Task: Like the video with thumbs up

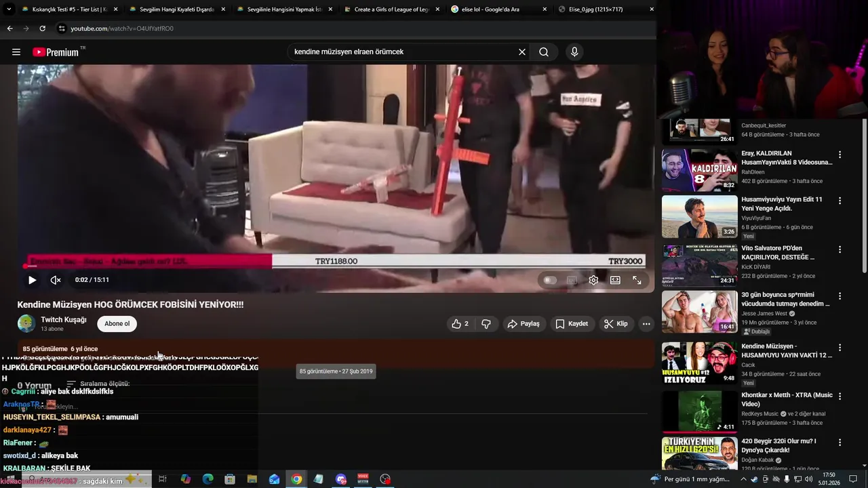Action: pyautogui.click(x=460, y=324)
